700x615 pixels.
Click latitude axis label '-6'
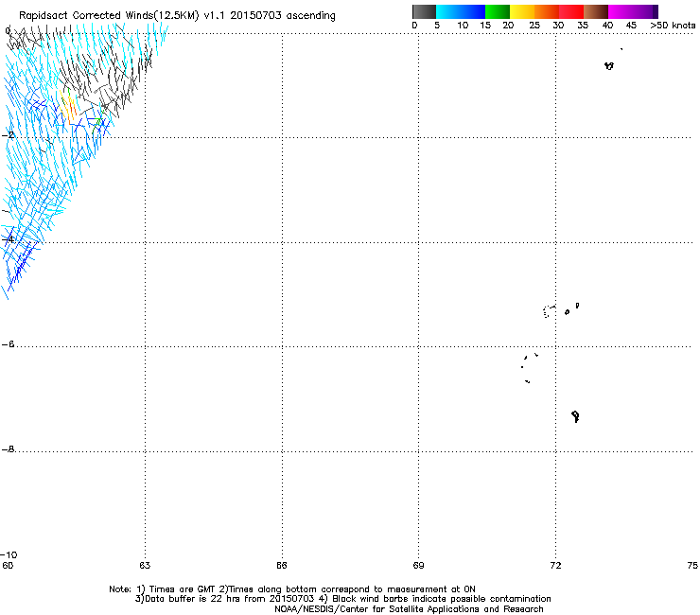pos(8,343)
